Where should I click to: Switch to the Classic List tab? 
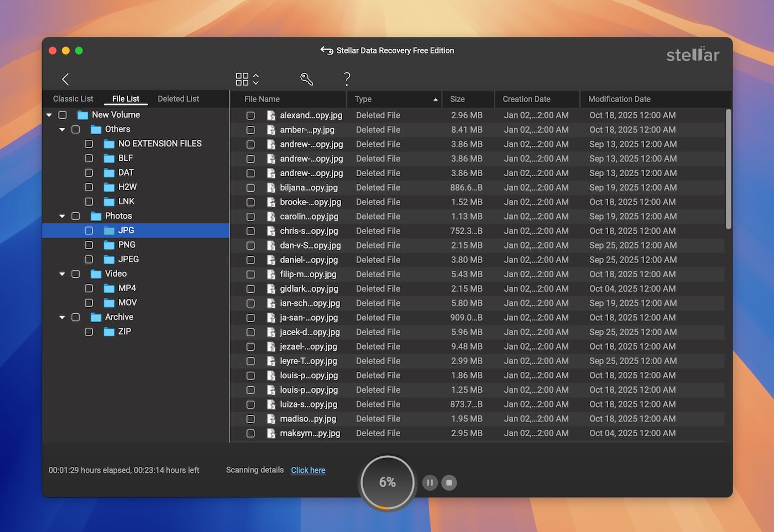[x=73, y=99]
